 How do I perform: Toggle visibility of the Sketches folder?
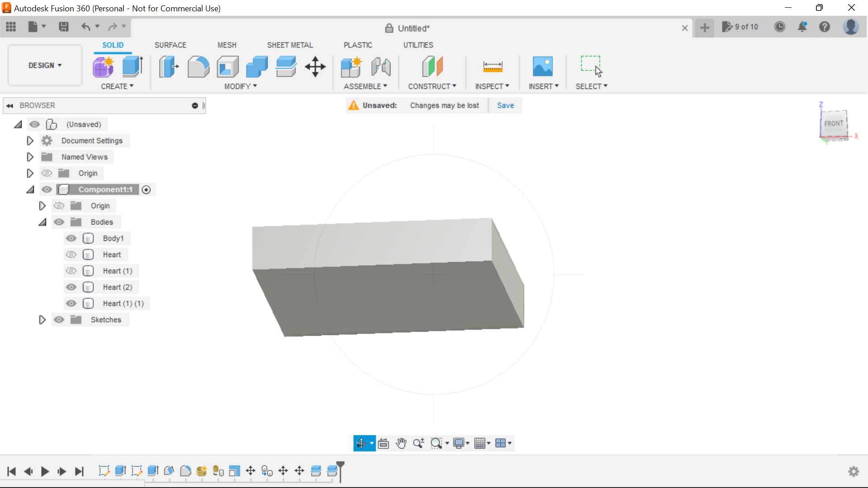coord(59,319)
